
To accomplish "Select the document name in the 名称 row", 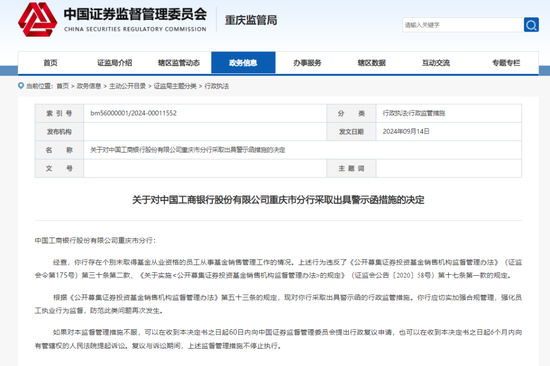I will click(x=188, y=150).
